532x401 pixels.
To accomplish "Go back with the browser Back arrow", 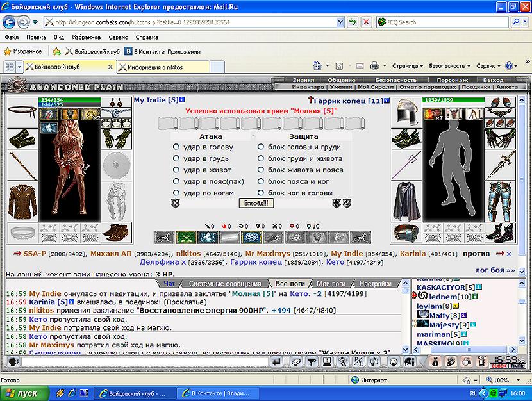I will click(x=9, y=22).
